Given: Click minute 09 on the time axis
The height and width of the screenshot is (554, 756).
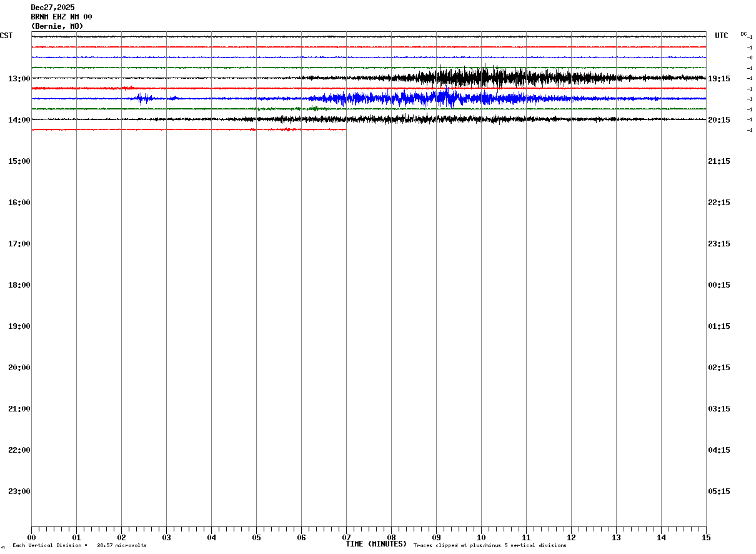Looking at the screenshot, I should [x=436, y=537].
